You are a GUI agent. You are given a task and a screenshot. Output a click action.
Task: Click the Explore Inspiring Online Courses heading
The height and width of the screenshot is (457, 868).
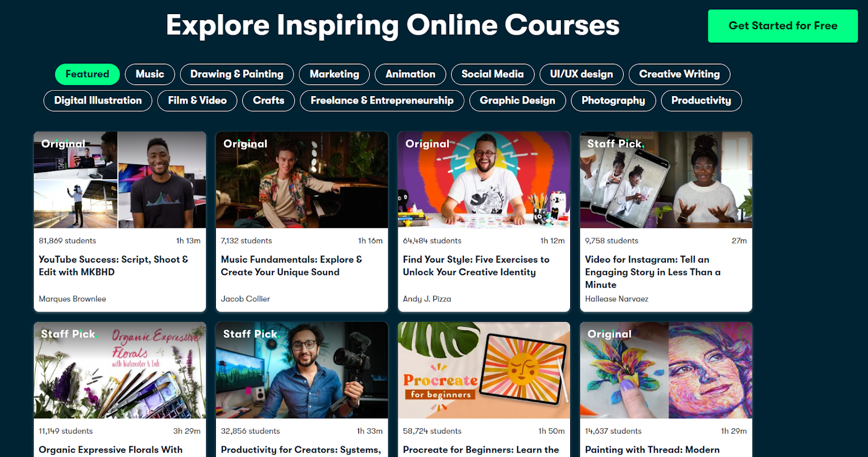tap(393, 26)
